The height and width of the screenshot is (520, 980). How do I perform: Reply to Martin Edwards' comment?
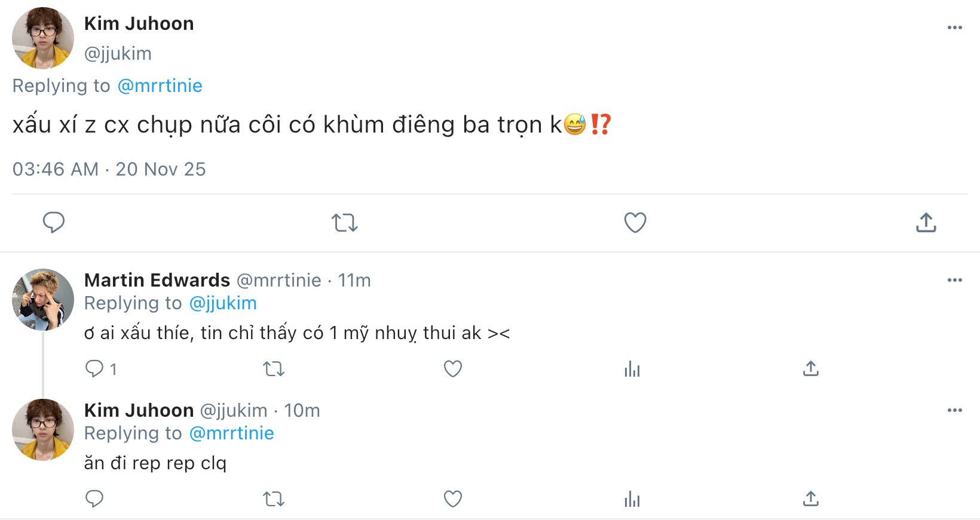point(94,368)
